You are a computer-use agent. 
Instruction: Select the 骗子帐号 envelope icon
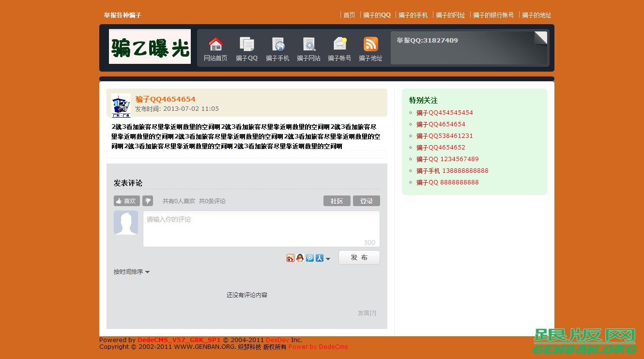[339, 48]
